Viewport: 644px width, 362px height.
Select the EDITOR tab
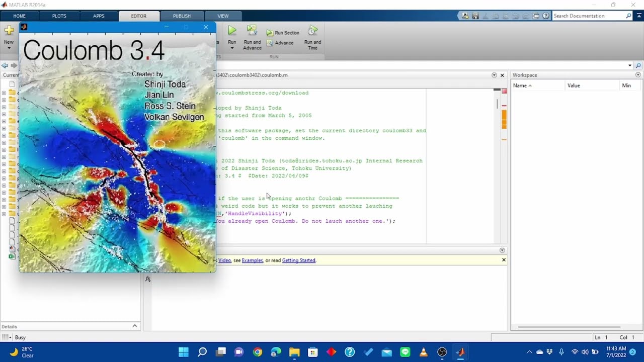pyautogui.click(x=139, y=16)
